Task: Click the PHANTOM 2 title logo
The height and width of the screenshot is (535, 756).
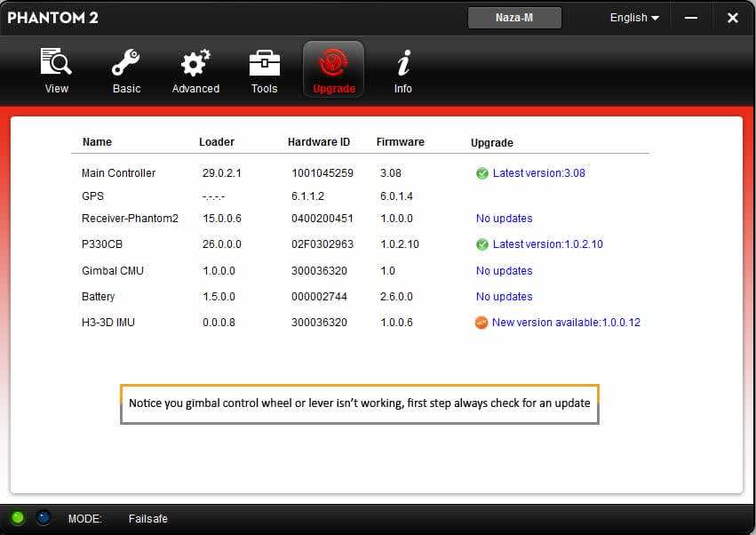Action: pyautogui.click(x=52, y=18)
